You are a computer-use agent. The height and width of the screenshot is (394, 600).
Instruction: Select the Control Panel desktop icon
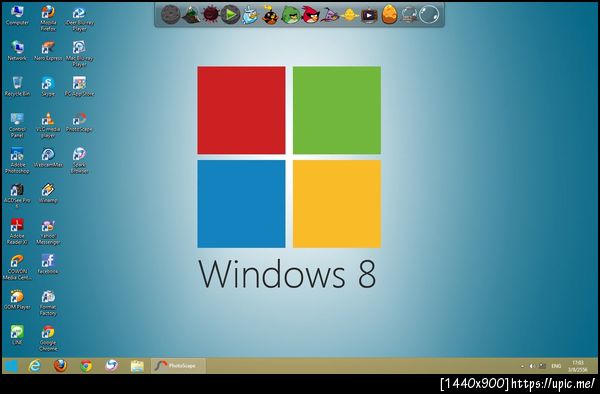point(17,125)
